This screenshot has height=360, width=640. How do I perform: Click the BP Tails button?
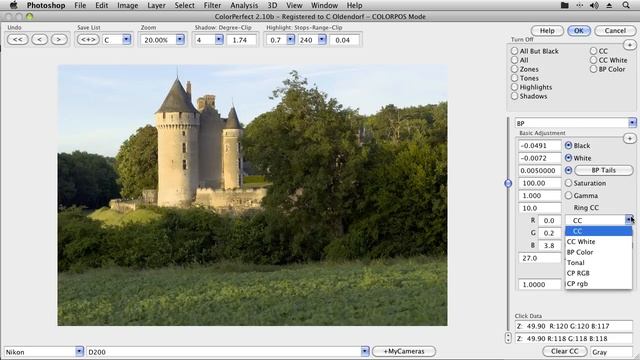pos(604,170)
